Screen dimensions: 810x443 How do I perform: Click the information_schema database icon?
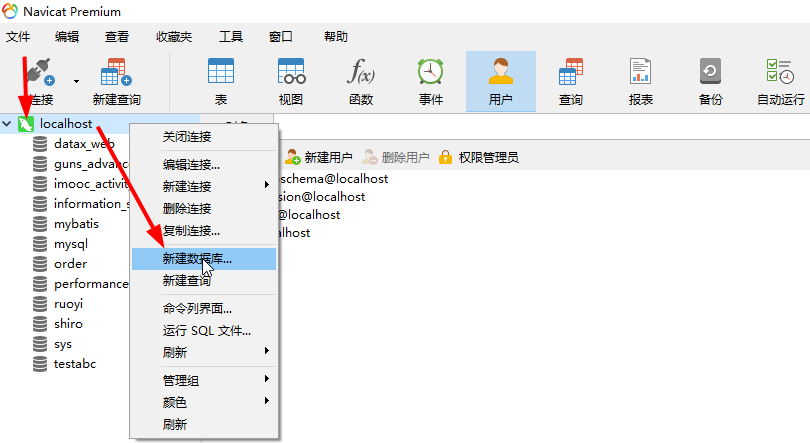point(40,204)
